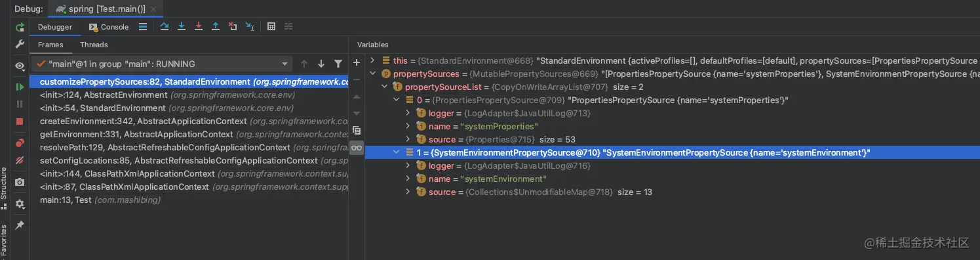Stop debugging with the red square icon
This screenshot has height=260, width=980.
pyautogui.click(x=20, y=121)
